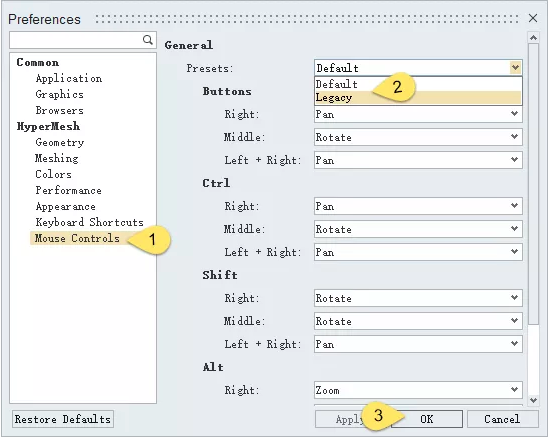Open Performance preferences
550x440 pixels.
(68, 190)
